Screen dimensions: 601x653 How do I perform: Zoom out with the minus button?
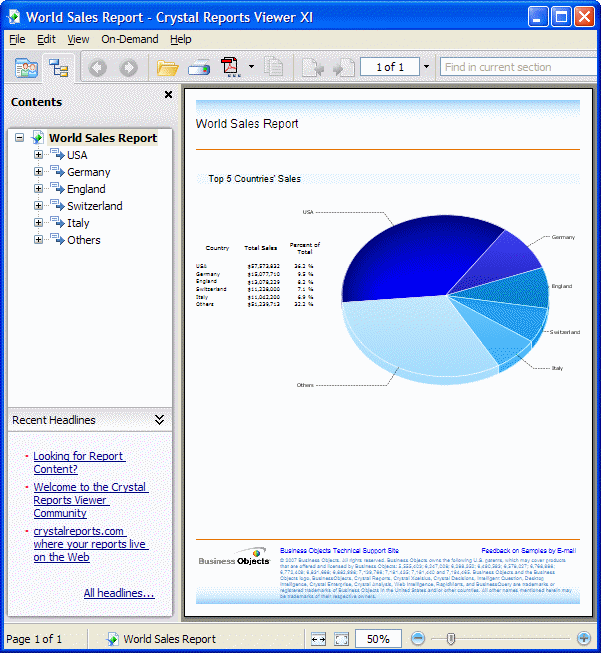click(x=418, y=638)
